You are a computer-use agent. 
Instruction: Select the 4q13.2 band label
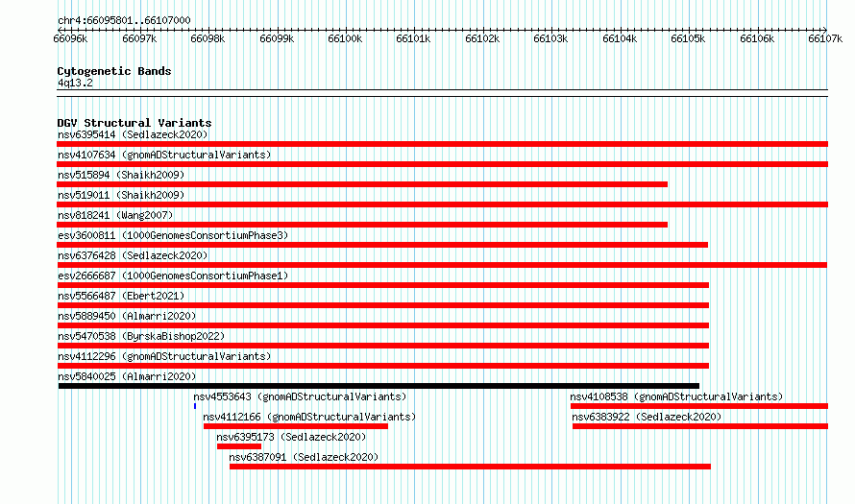[75, 83]
